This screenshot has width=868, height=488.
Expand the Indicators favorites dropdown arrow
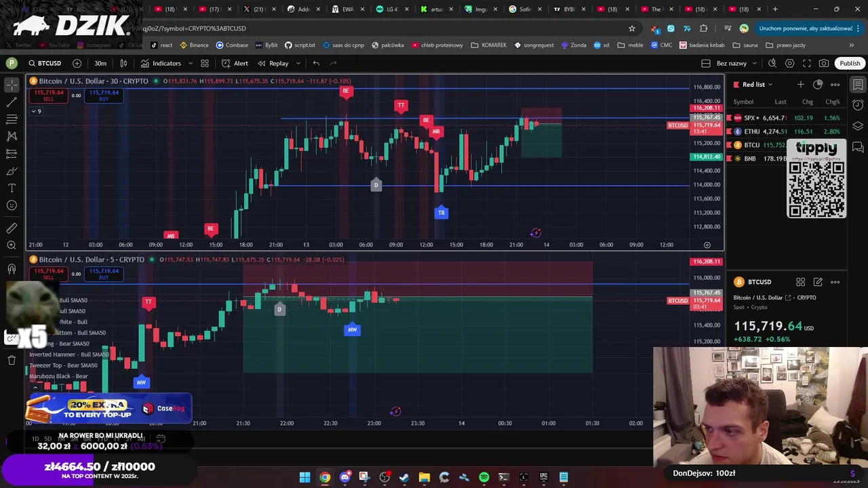tap(191, 63)
